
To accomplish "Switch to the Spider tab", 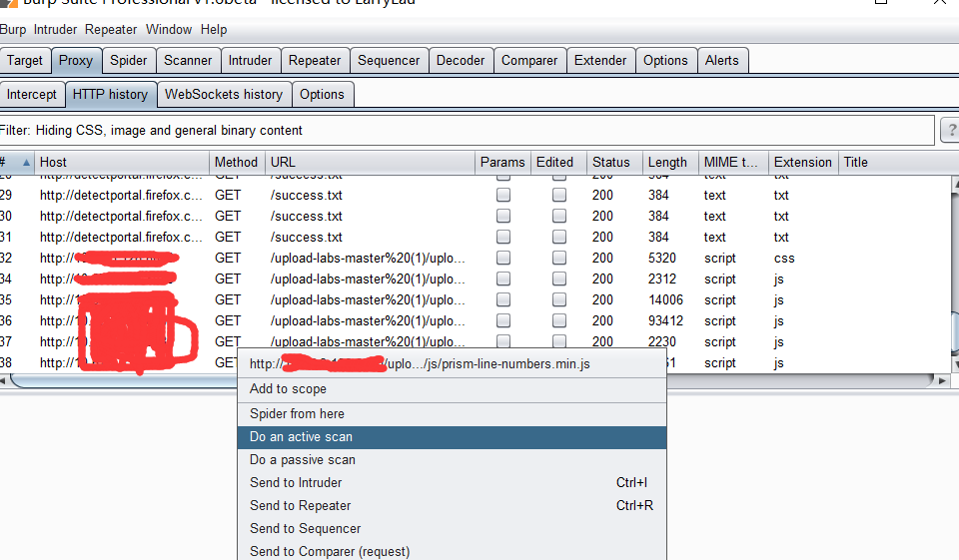I will click(129, 61).
